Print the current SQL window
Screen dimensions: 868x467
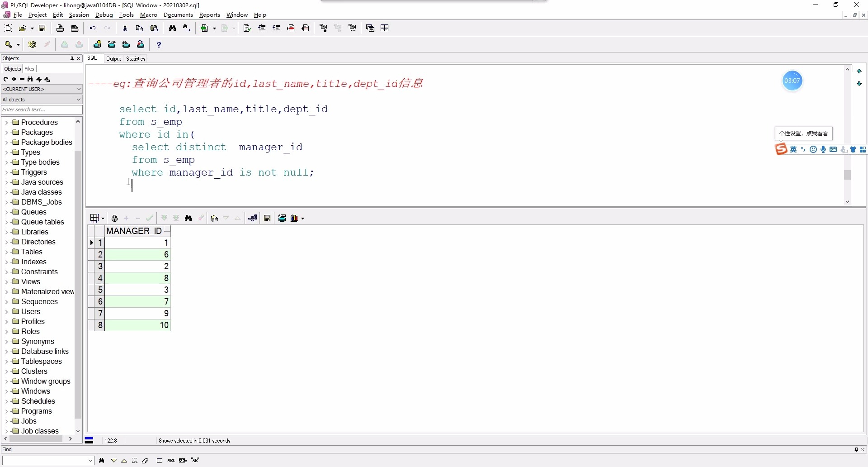(x=60, y=28)
